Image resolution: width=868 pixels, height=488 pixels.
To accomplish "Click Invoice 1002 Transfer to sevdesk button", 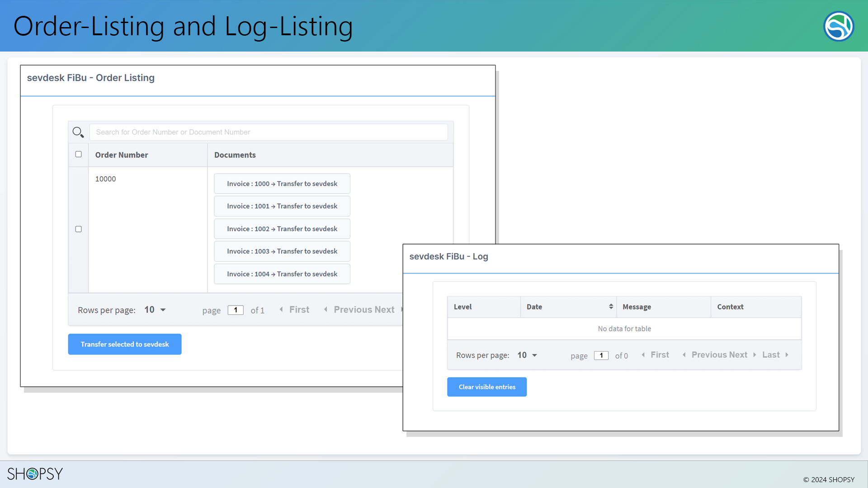I will tap(282, 228).
